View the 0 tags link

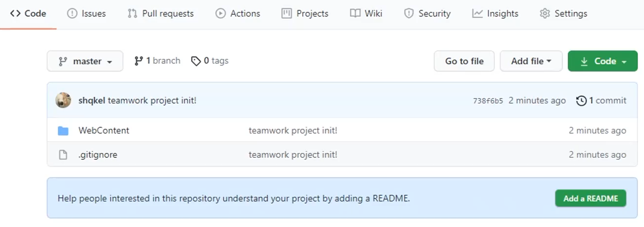209,61
